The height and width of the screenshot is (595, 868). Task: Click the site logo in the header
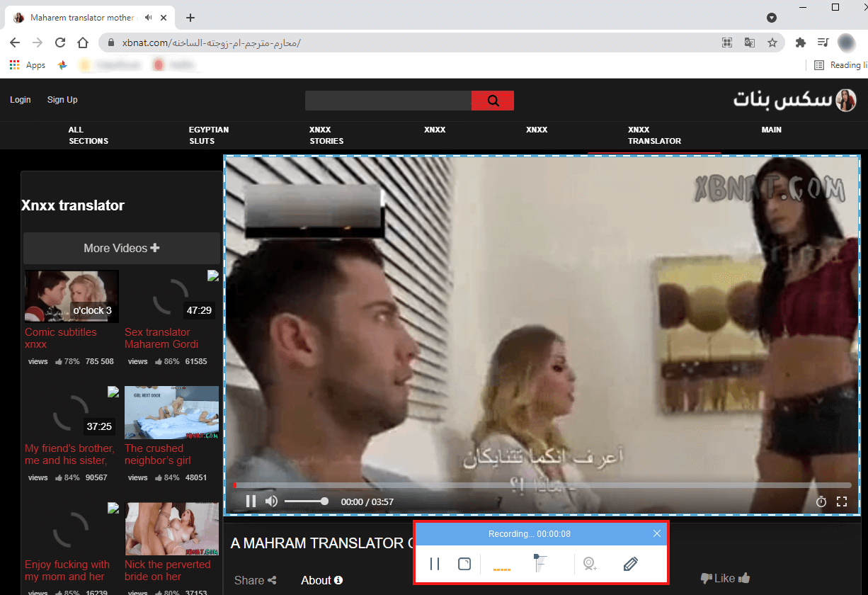(x=795, y=100)
